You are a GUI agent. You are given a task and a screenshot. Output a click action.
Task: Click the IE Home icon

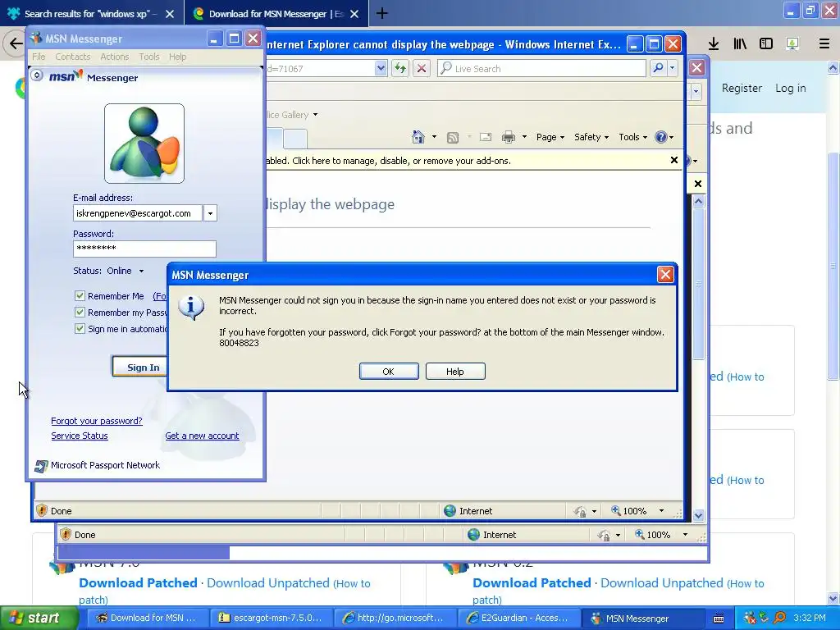[x=418, y=137]
